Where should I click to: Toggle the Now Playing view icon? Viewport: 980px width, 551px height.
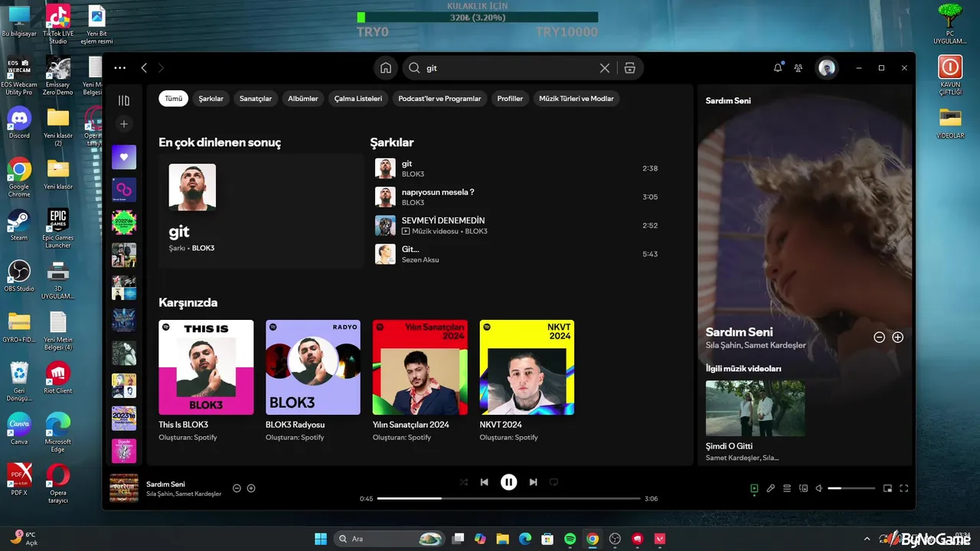pyautogui.click(x=754, y=488)
